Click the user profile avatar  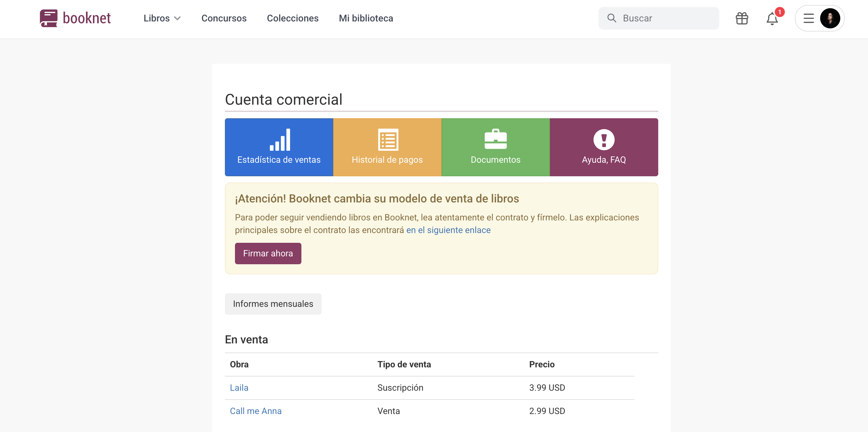(830, 18)
